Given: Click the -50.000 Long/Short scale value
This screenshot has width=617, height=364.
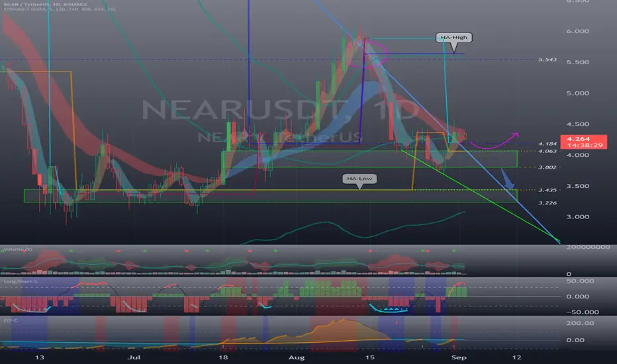Looking at the screenshot, I should 583,312.
